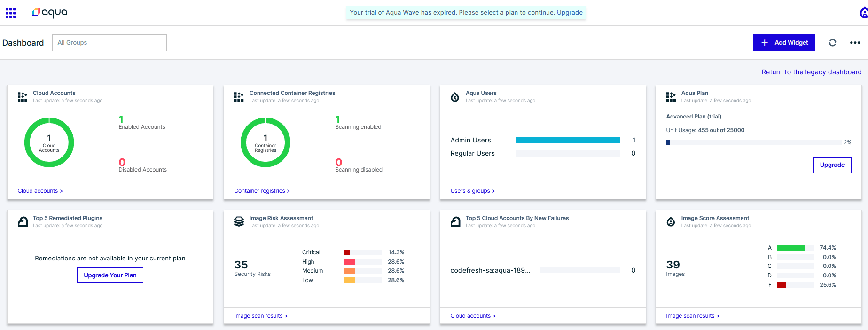This screenshot has width=868, height=330.
Task: Click the Low risk yellow bar
Action: [x=350, y=280]
